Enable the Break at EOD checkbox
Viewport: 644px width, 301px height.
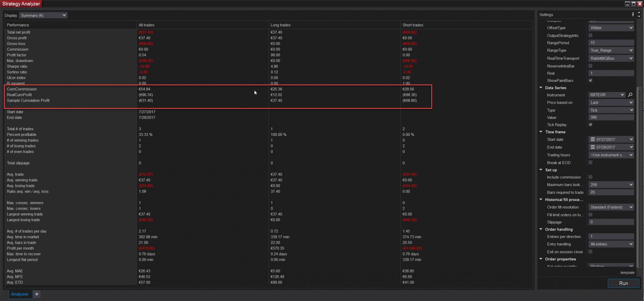click(x=591, y=162)
